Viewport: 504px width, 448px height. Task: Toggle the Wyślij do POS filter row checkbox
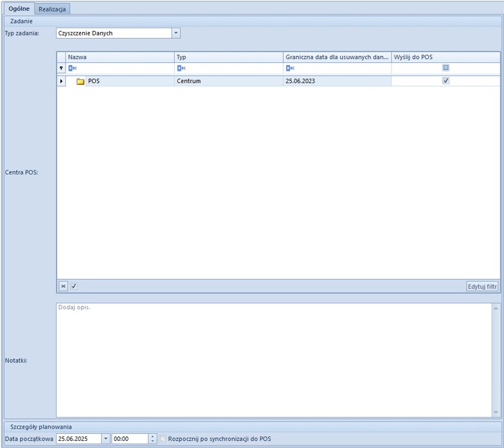click(446, 67)
